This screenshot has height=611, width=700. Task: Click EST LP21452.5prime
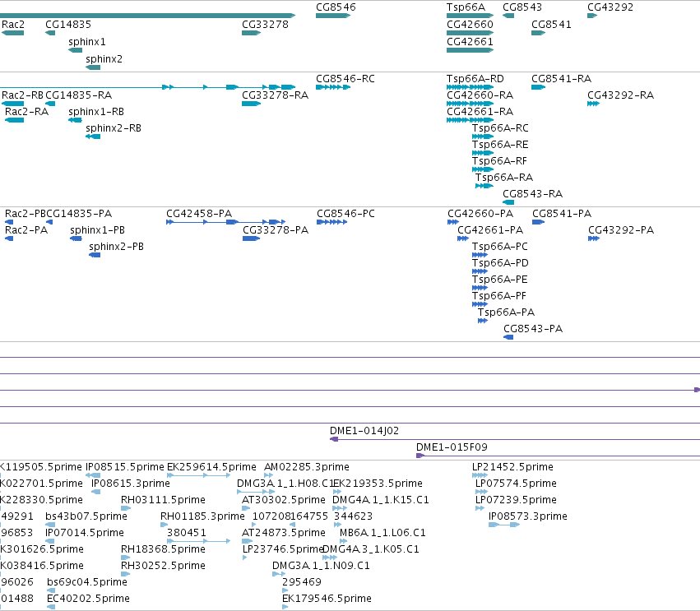click(x=512, y=468)
